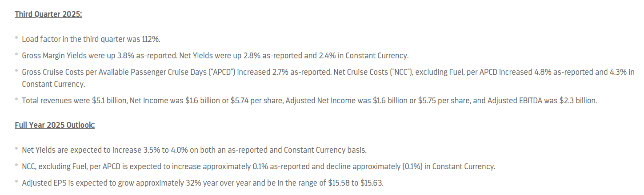Click the "Total revenues were $5.1 billion" text
The height and width of the screenshot is (195, 644).
pyautogui.click(x=75, y=101)
